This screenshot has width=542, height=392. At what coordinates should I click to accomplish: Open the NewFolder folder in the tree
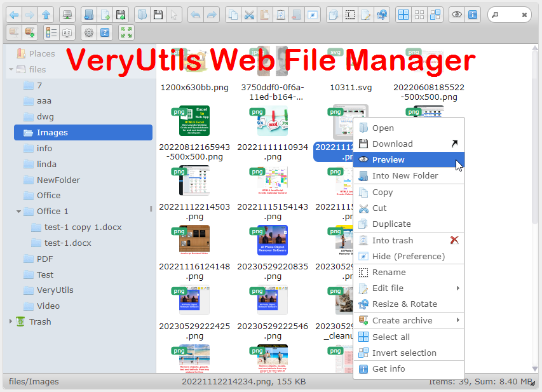pyautogui.click(x=83, y=180)
